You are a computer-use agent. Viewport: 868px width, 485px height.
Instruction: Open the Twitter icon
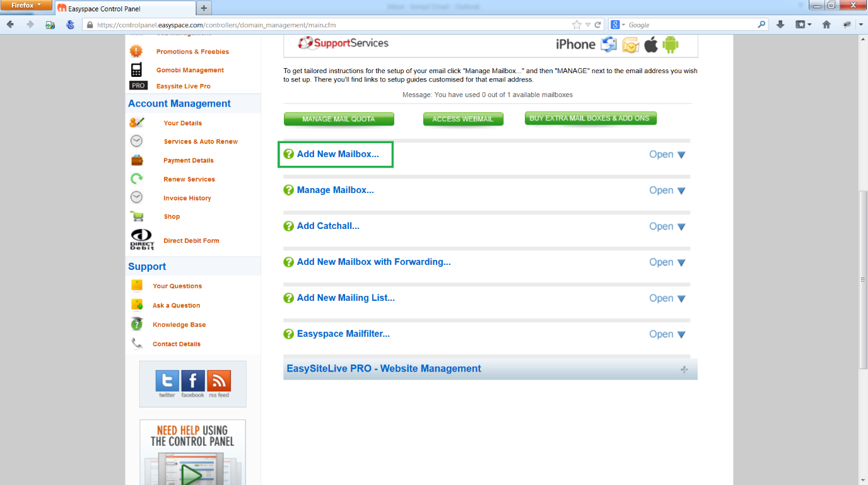click(167, 381)
